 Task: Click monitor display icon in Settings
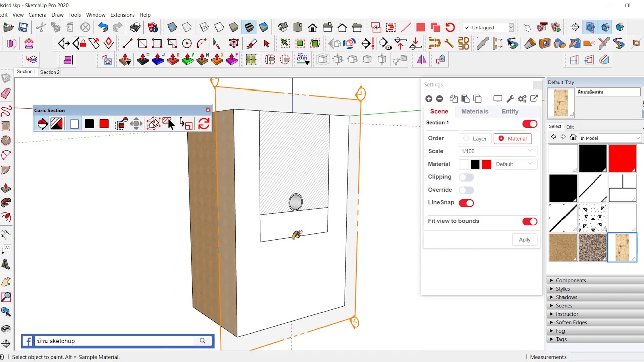pos(498,99)
